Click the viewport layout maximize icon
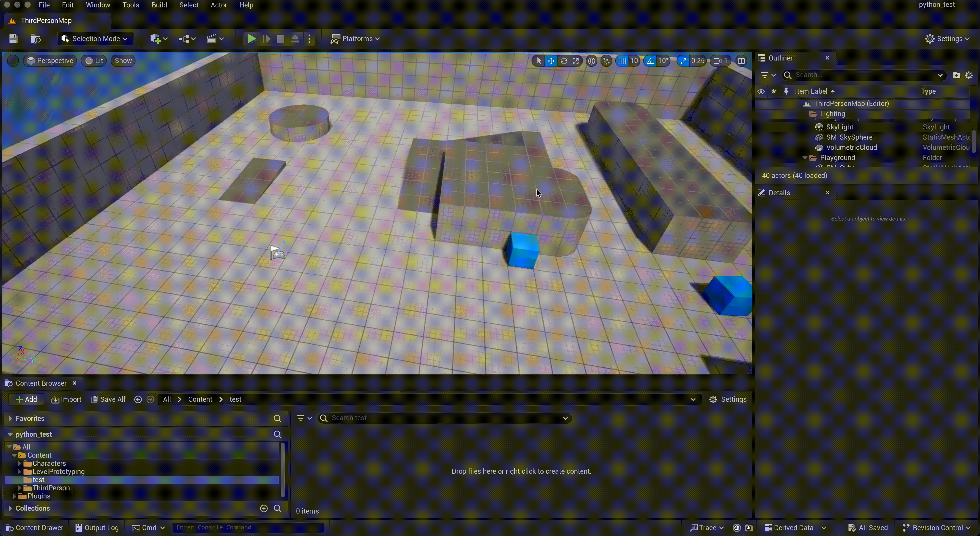 click(741, 61)
